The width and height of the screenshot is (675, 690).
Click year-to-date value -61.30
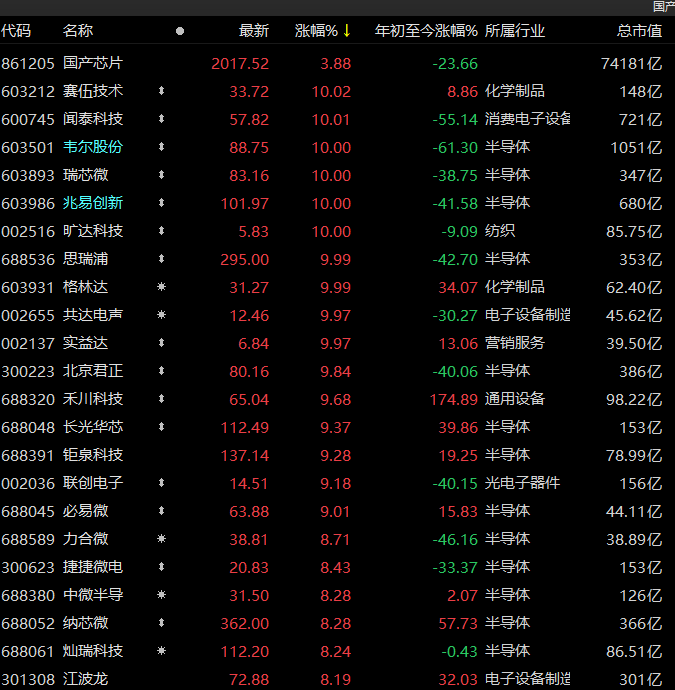pyautogui.click(x=455, y=147)
